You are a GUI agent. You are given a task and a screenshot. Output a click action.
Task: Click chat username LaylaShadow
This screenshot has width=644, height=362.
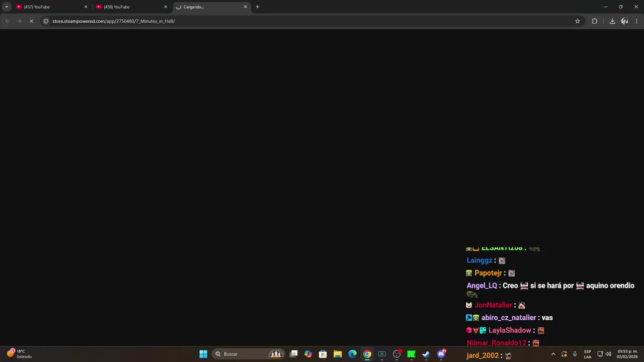click(510, 330)
